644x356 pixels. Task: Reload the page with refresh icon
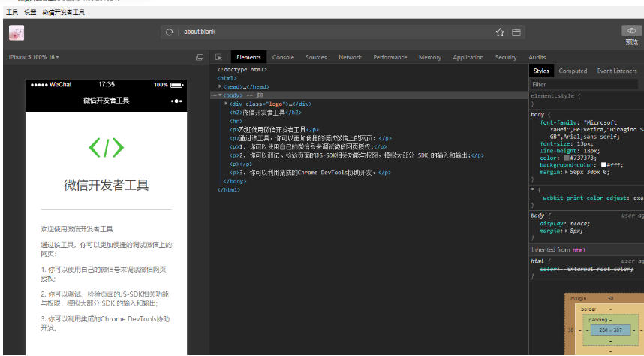pos(169,32)
